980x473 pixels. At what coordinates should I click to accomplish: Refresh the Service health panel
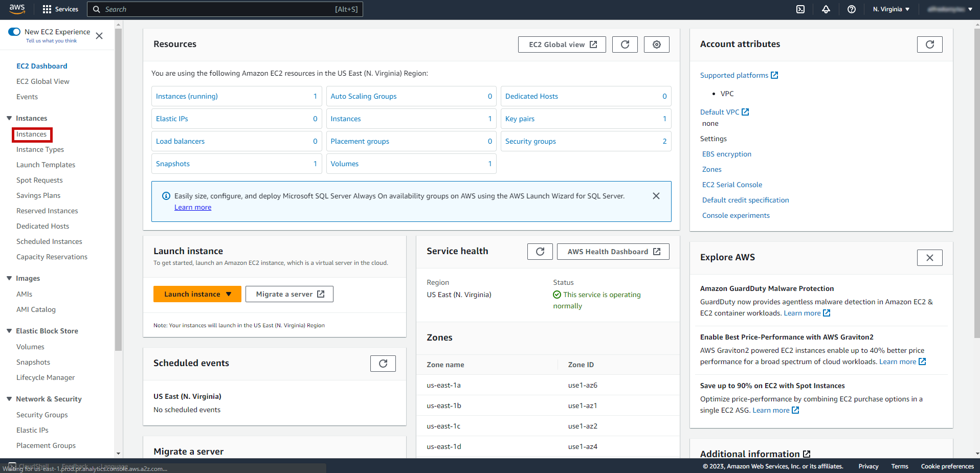(x=540, y=252)
